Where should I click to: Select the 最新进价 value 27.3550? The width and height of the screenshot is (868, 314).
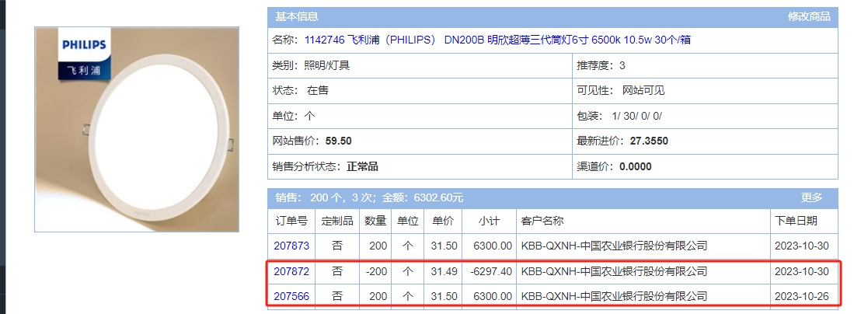pos(649,141)
